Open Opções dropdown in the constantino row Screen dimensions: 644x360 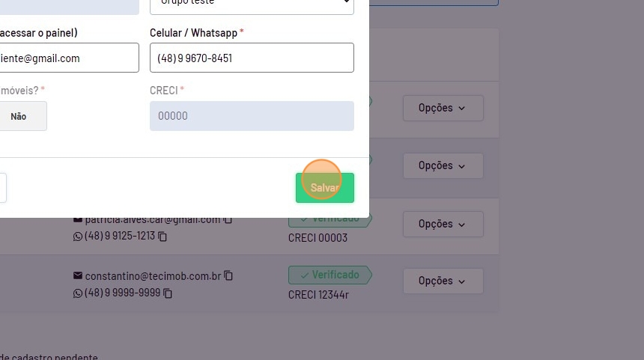(x=443, y=281)
